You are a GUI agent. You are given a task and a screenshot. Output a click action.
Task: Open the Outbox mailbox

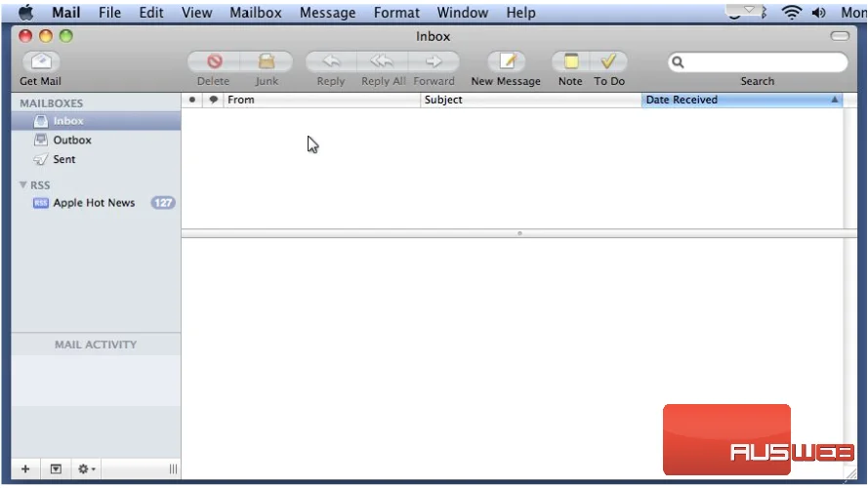click(x=96, y=140)
